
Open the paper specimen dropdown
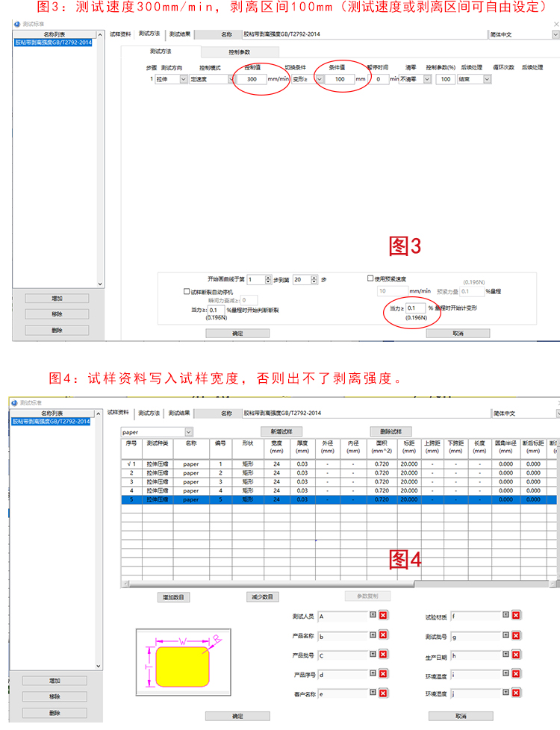pos(188,431)
